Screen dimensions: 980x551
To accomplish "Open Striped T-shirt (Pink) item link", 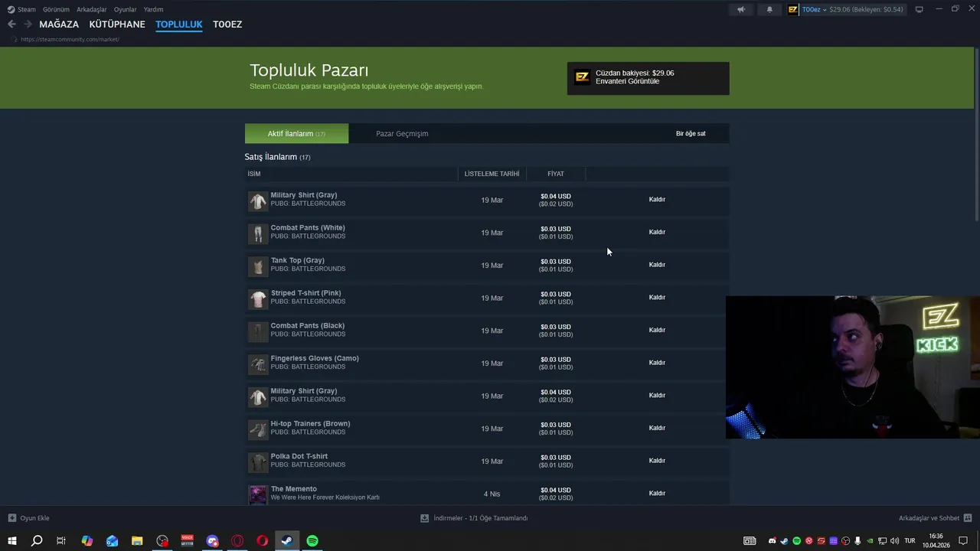I will pos(305,293).
